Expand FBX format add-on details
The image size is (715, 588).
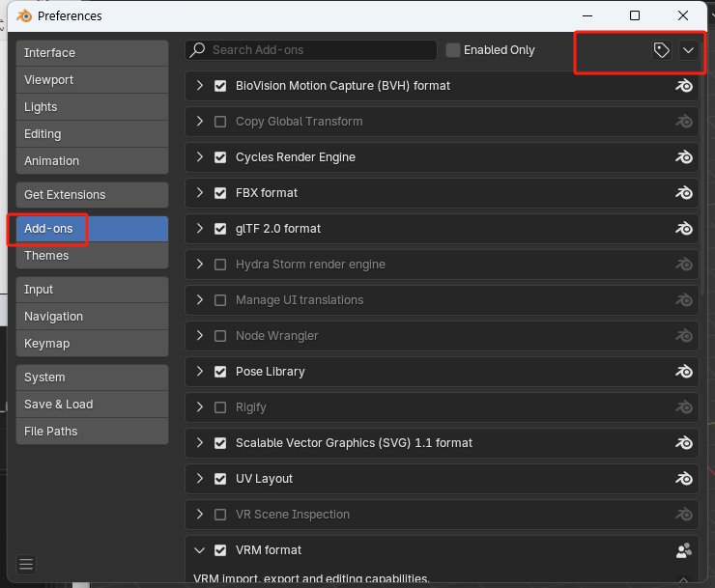[x=199, y=193]
